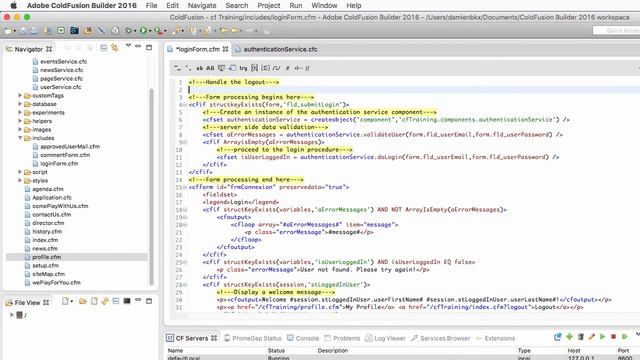Click the Navigator vertical scrollbar
Viewport: 640px width, 360px height.
click(x=152, y=186)
